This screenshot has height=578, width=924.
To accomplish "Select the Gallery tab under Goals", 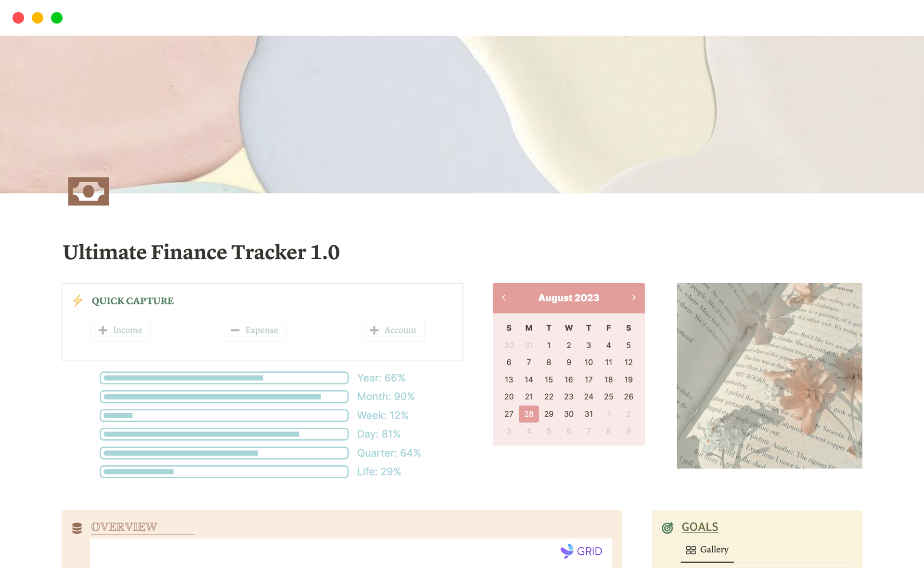I will [x=706, y=549].
